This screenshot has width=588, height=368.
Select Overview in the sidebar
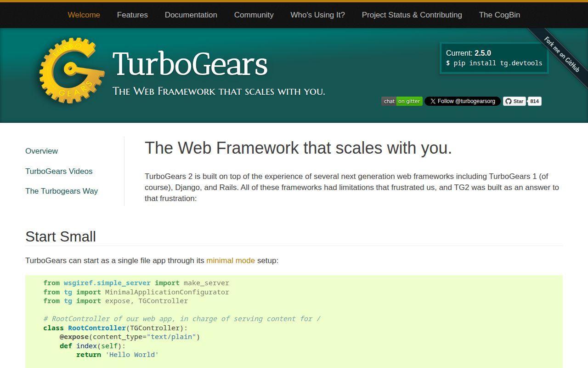point(41,151)
